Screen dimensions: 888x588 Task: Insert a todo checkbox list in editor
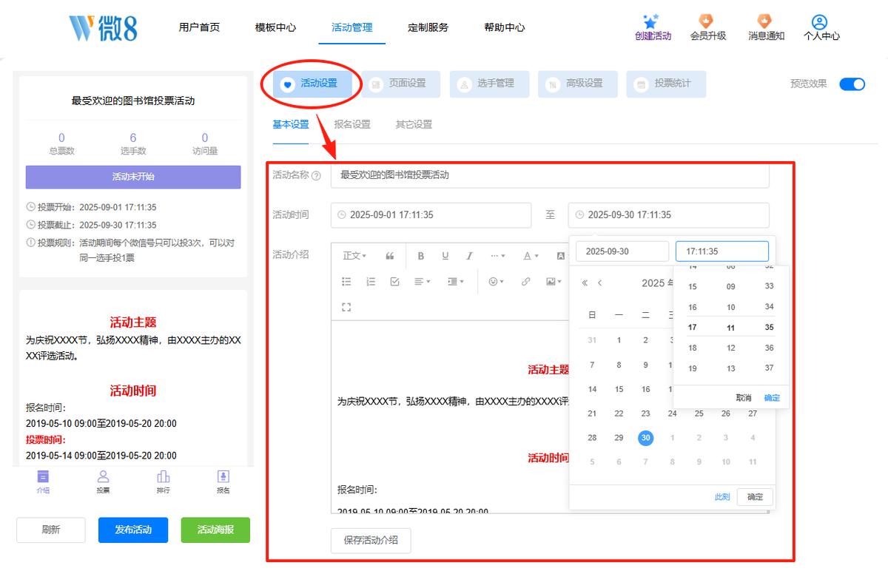[394, 281]
